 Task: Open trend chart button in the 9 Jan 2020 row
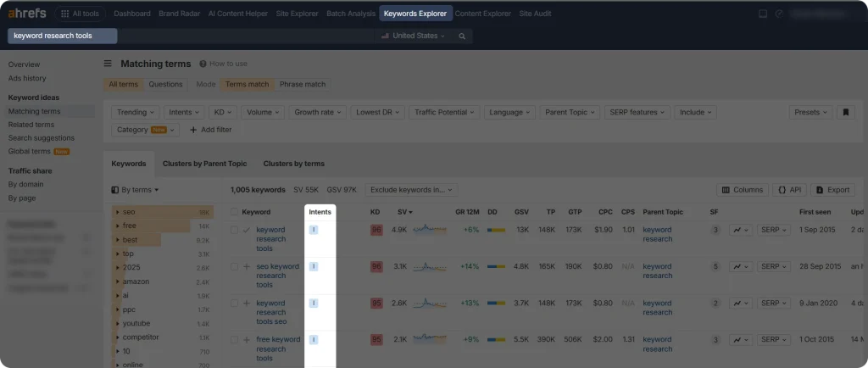click(741, 304)
